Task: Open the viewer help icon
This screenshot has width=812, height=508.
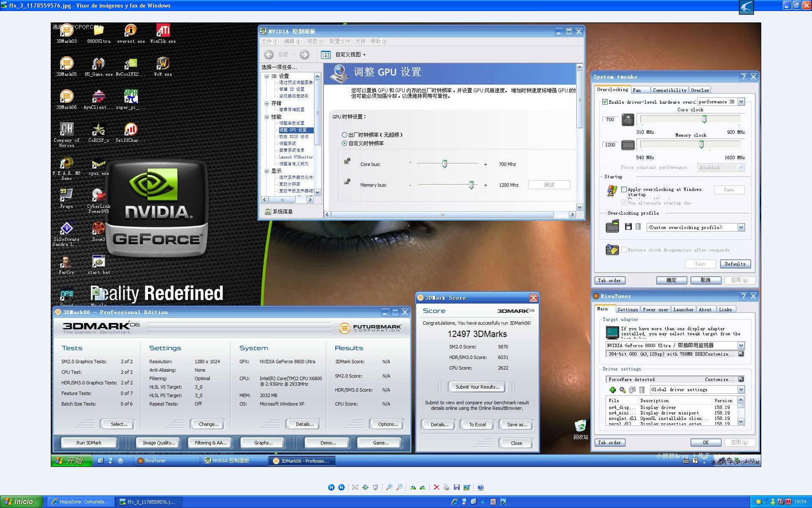Action: [x=480, y=487]
